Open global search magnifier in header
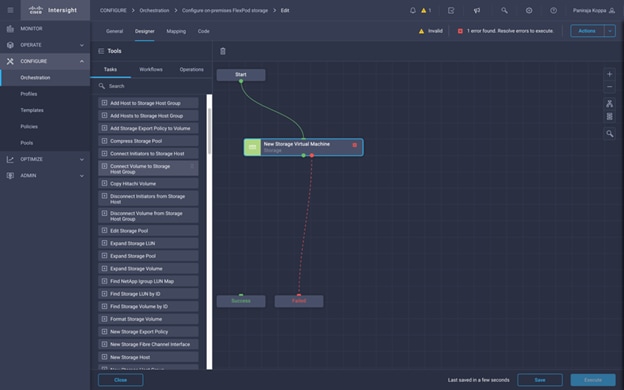 [504, 11]
